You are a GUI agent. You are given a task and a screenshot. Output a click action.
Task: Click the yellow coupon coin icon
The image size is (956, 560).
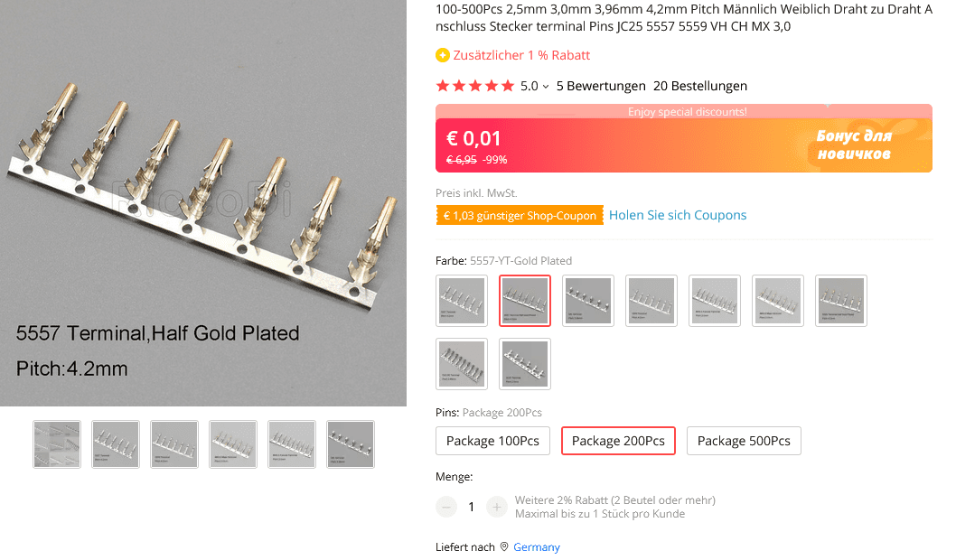[x=443, y=55]
